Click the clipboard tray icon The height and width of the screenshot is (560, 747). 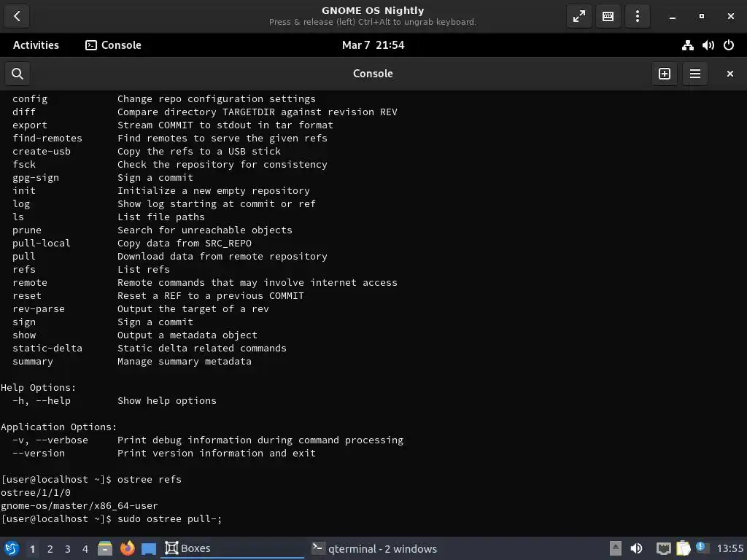pyautogui.click(x=683, y=548)
